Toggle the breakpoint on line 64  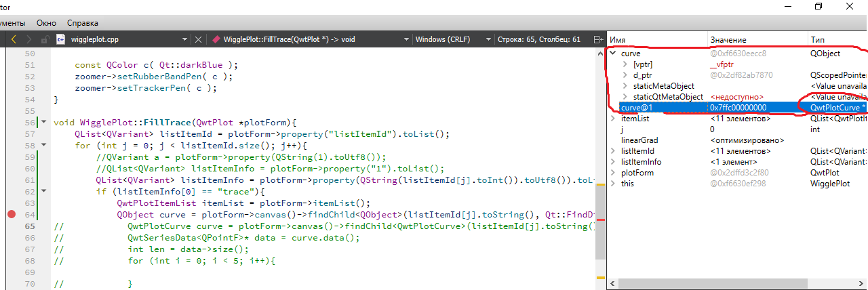click(x=11, y=215)
